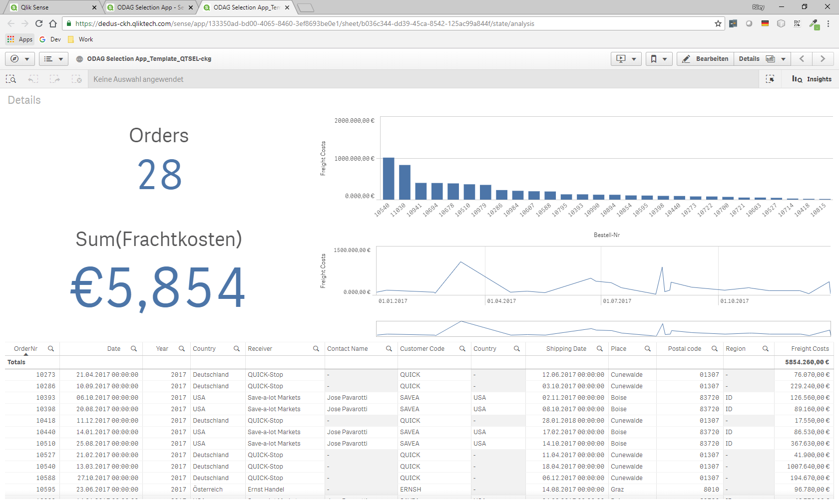This screenshot has height=504, width=839.
Task: Open the Details sheet selector dropdown
Action: tap(762, 59)
